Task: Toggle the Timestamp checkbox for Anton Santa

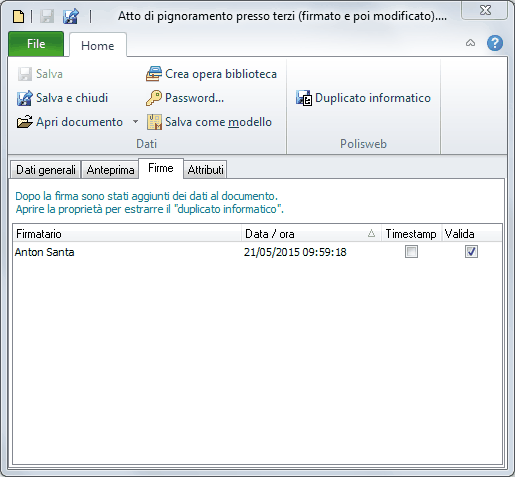Action: [411, 252]
